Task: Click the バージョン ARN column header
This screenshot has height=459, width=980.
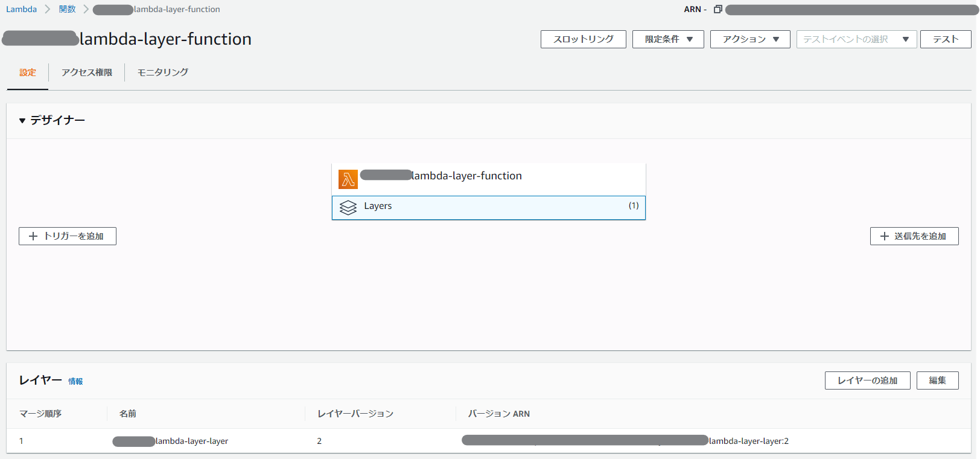Action: point(499,414)
